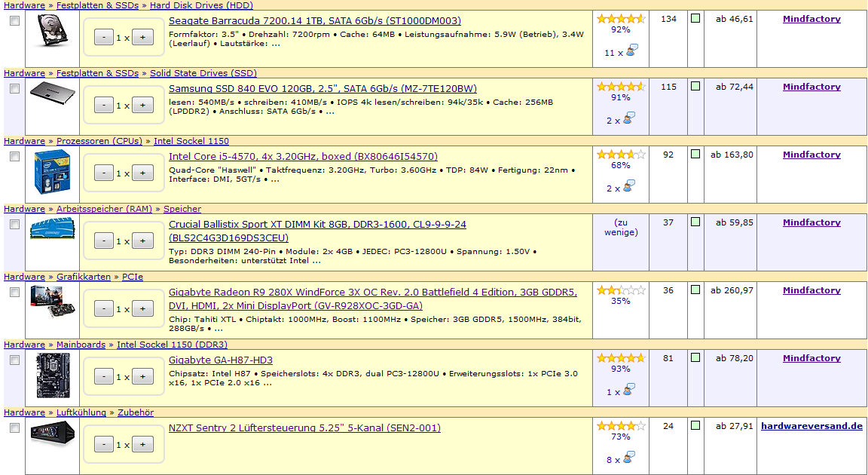
Task: Open Crucial Ballistix Sport XT product link
Action: point(317,231)
